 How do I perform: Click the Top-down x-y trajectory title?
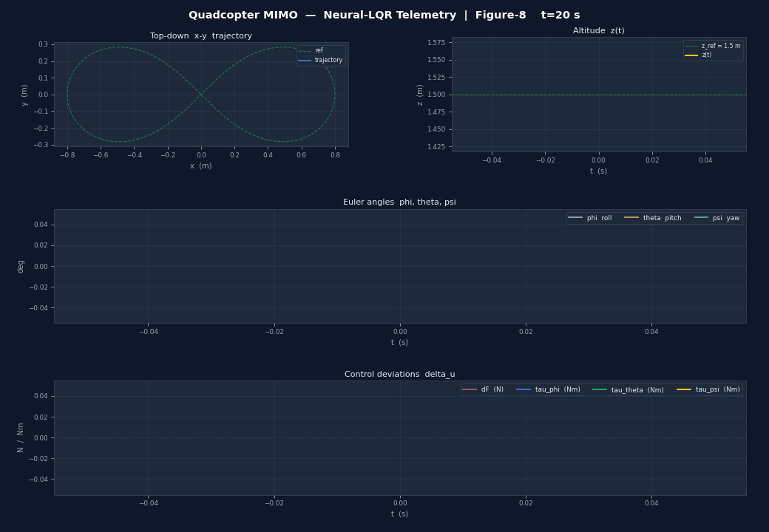pos(200,35)
